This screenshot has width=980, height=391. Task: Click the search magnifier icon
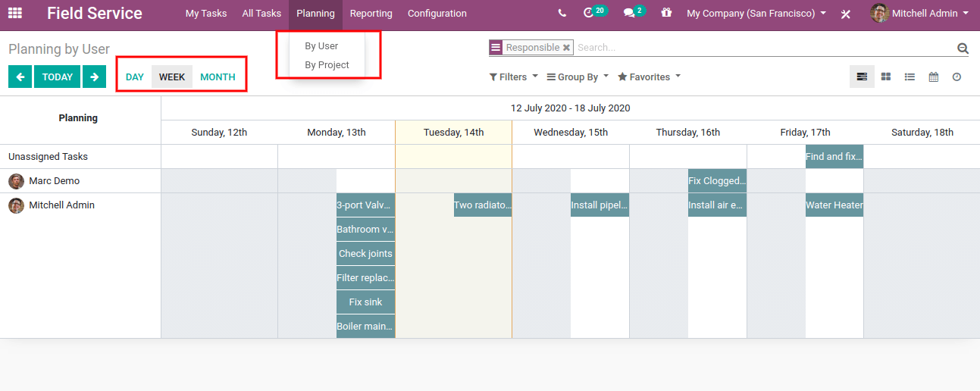(963, 48)
